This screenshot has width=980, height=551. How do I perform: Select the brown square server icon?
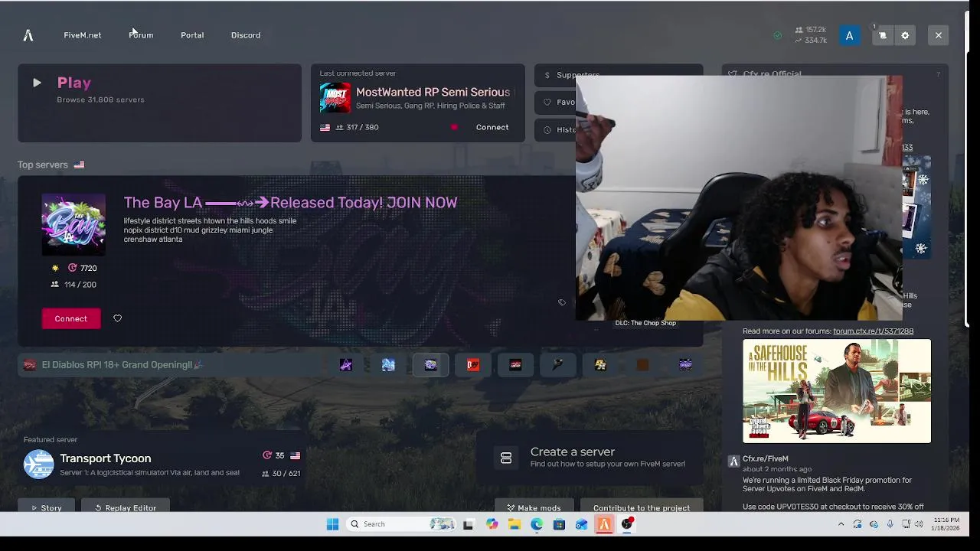coord(642,365)
